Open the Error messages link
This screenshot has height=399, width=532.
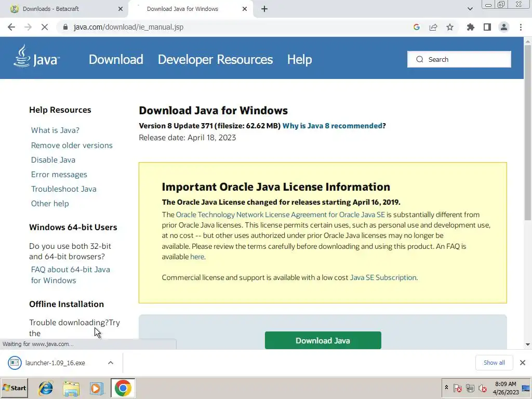coord(59,175)
